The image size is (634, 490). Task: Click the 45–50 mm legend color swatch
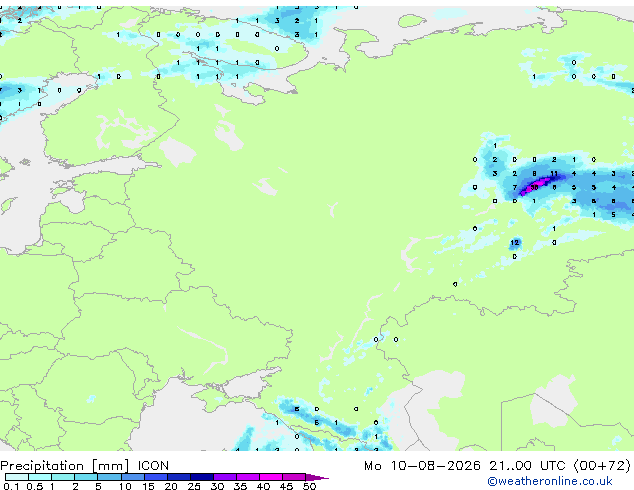[x=294, y=477]
